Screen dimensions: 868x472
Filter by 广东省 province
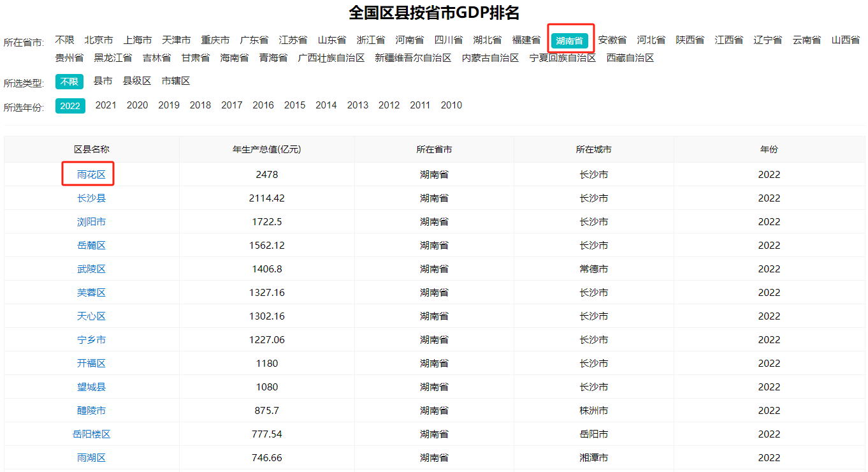(254, 40)
